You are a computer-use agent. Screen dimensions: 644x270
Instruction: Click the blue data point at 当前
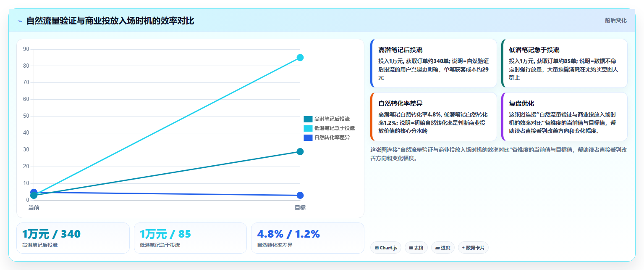[34, 192]
